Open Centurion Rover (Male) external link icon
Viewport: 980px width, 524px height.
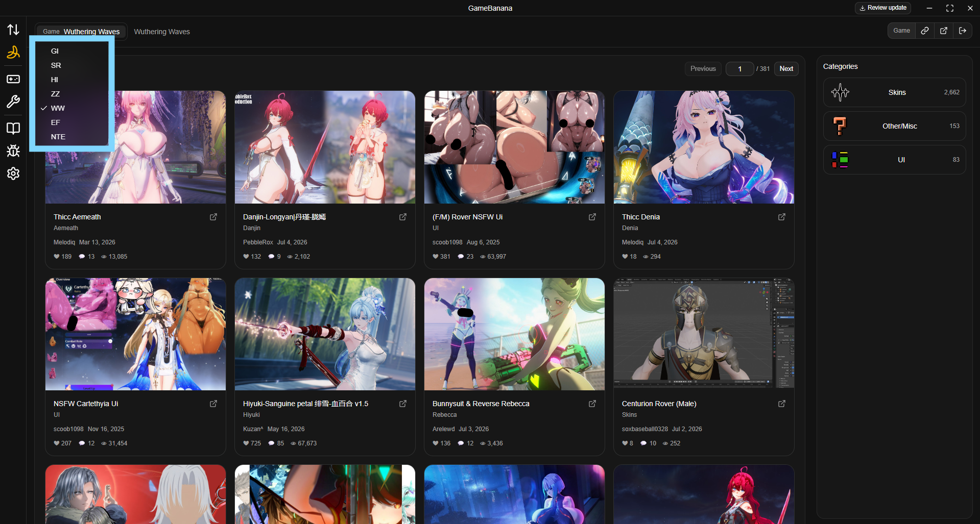(782, 404)
